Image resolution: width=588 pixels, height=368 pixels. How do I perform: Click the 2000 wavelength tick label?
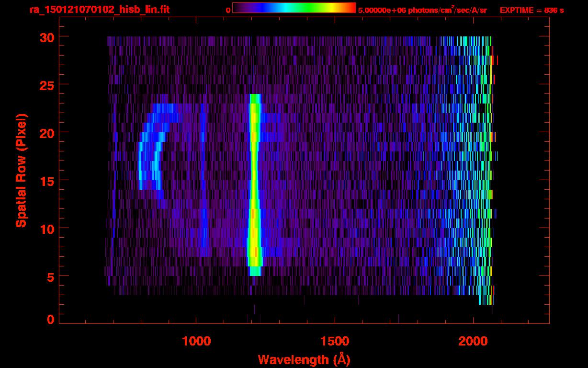pos(473,341)
